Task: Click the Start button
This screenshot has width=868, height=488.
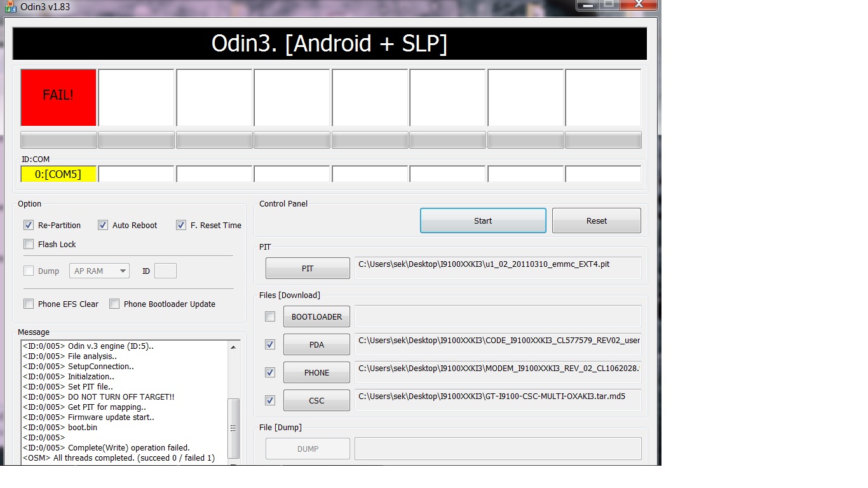Action: 483,220
